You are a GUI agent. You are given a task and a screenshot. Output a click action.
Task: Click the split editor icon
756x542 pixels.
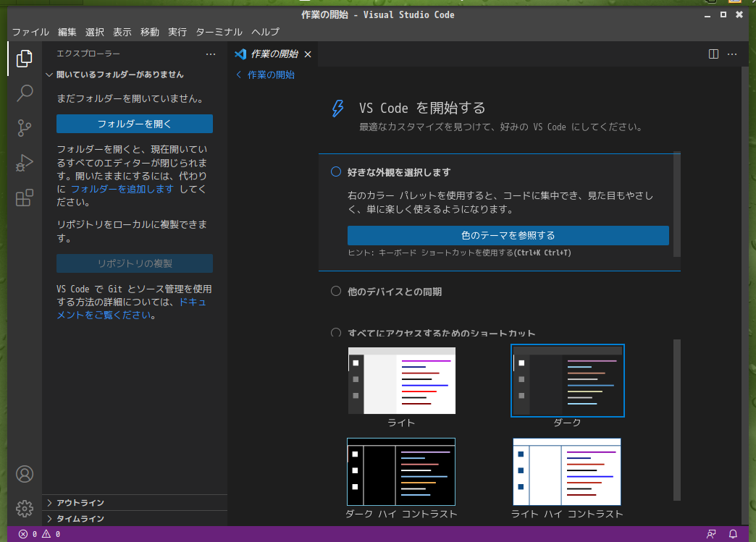(x=713, y=54)
